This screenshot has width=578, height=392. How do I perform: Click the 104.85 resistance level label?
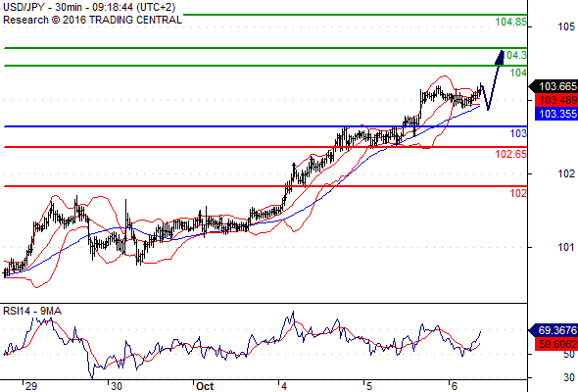point(511,22)
